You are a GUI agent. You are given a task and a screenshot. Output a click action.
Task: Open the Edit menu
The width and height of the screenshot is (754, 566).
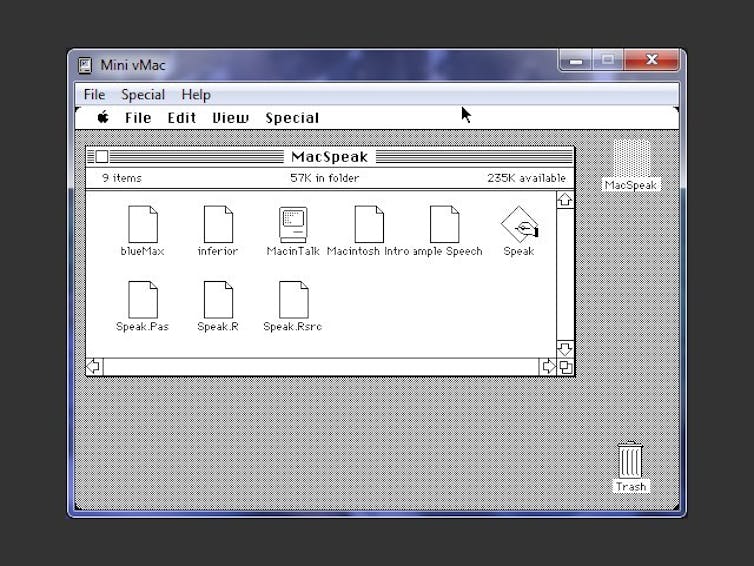182,117
